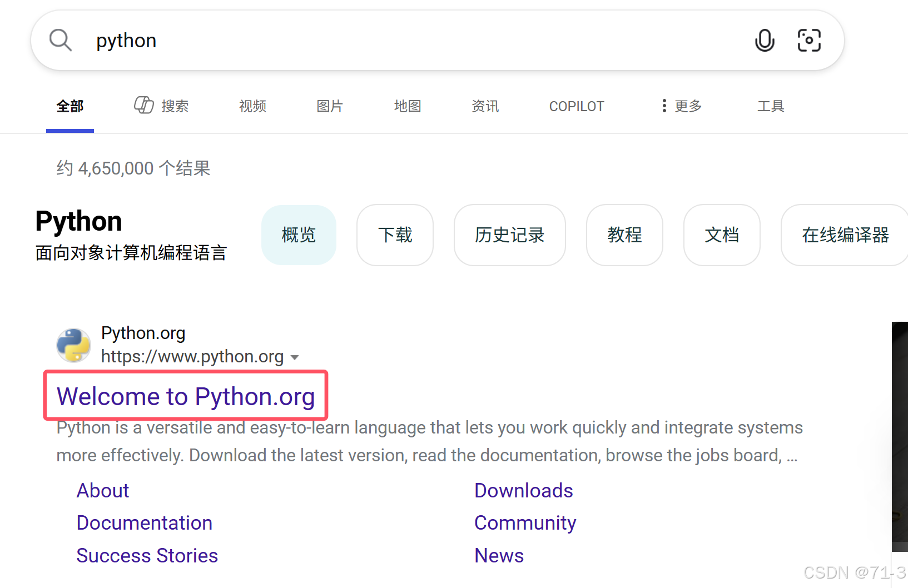
Task: Select the 下载 filter pill
Action: tap(395, 235)
